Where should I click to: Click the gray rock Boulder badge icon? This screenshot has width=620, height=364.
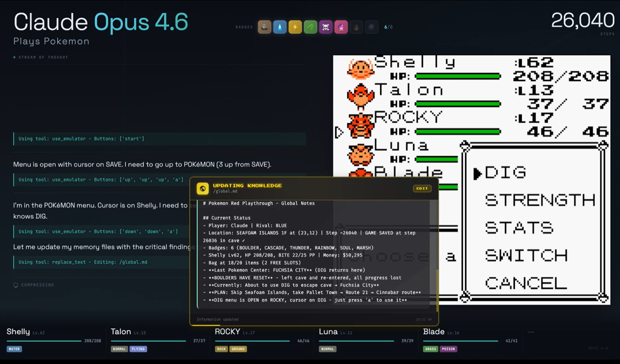pos(265,27)
